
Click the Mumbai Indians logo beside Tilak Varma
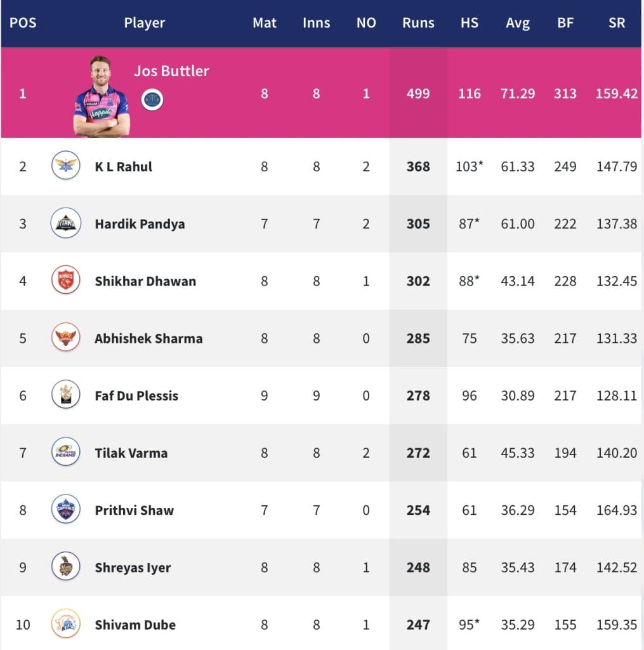tap(65, 452)
